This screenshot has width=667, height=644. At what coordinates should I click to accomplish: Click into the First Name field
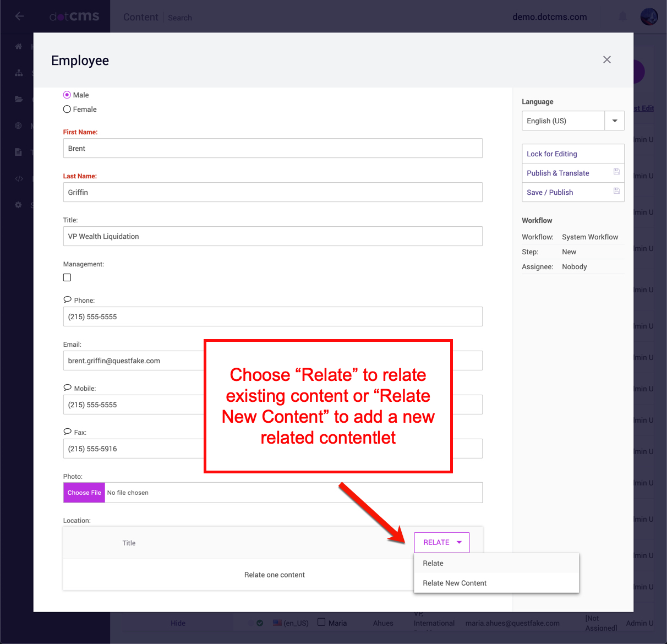272,148
